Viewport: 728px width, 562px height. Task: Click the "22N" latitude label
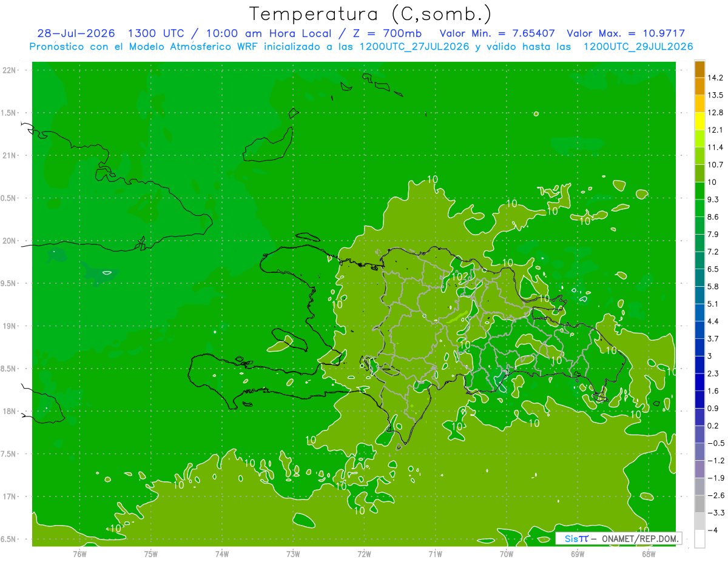pos(9,70)
